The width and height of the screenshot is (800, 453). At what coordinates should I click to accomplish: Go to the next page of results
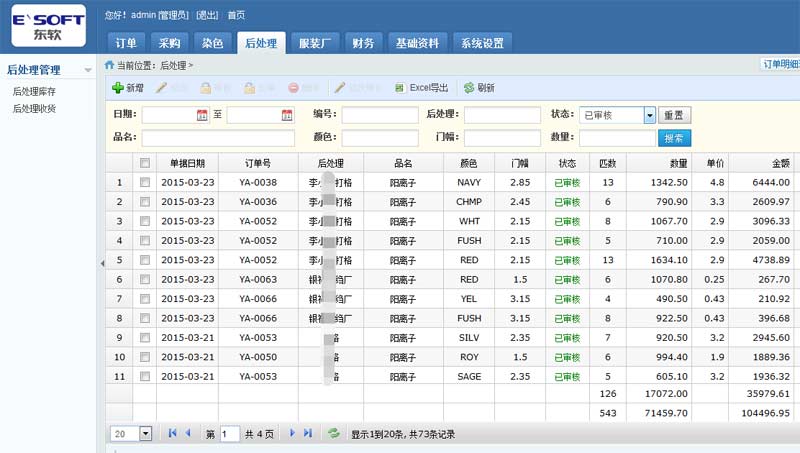click(292, 433)
